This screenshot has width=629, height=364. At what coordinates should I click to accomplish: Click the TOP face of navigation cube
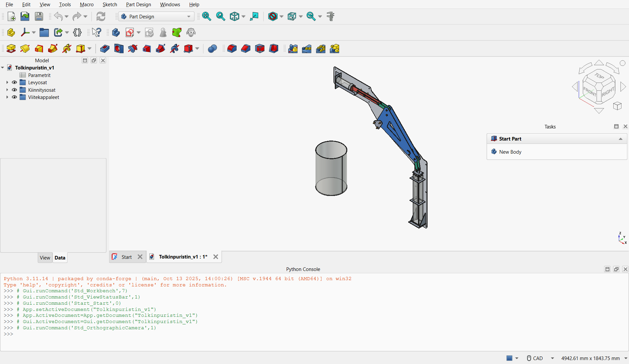pos(599,76)
